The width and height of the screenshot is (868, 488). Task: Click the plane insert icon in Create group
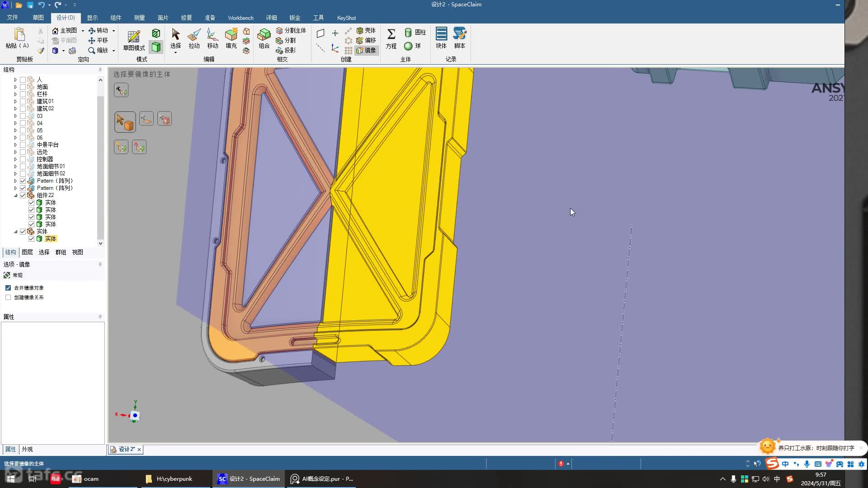coord(321,33)
